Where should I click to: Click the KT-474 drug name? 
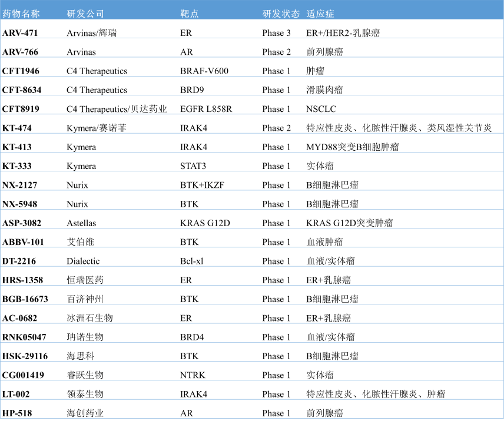(16, 128)
